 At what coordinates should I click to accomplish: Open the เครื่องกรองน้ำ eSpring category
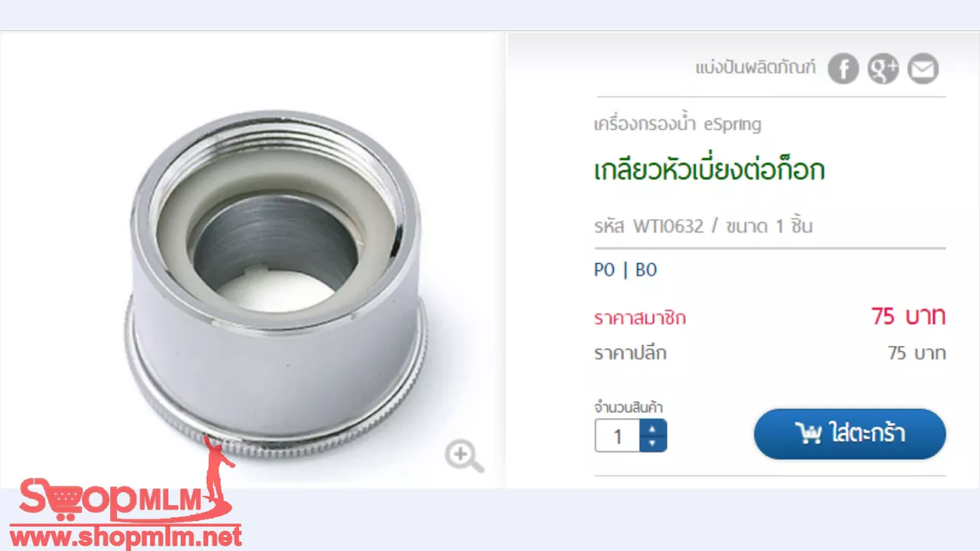point(678,124)
